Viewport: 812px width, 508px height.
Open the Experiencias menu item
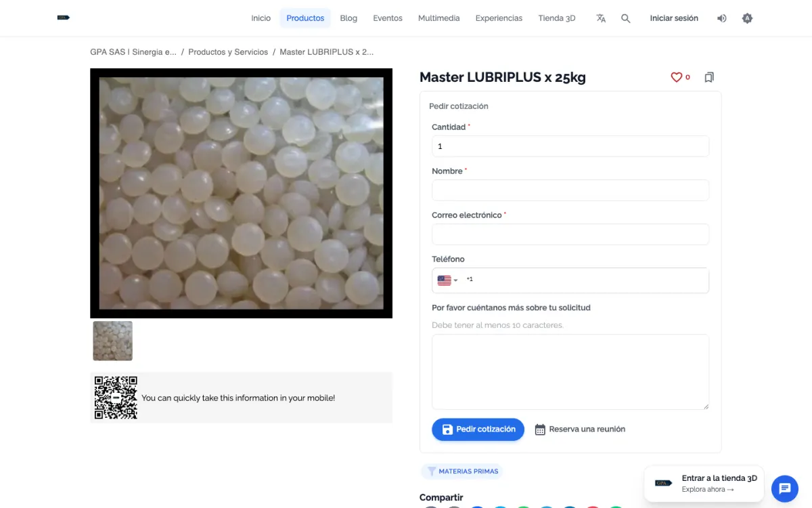pyautogui.click(x=499, y=18)
